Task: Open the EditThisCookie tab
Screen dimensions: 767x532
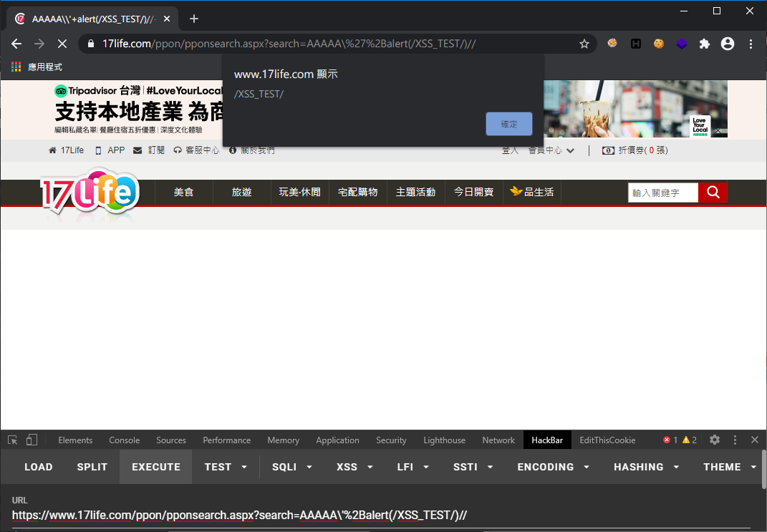Action: click(607, 440)
